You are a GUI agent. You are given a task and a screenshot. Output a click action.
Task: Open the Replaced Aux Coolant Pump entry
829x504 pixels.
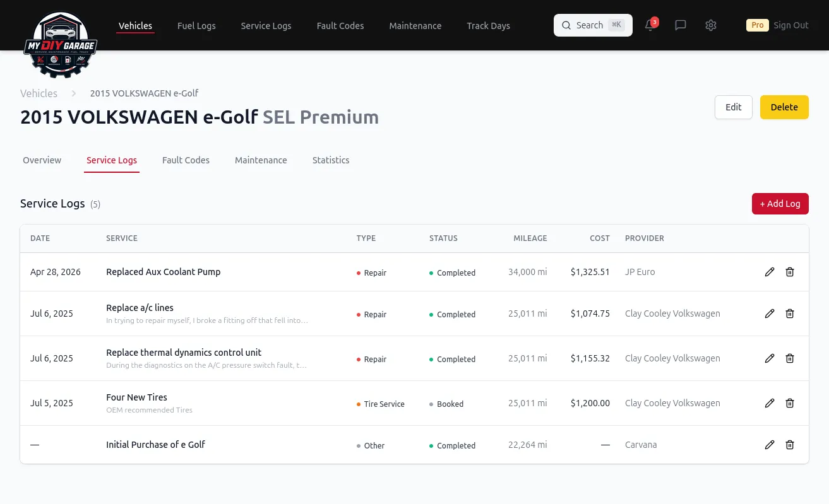coord(164,272)
